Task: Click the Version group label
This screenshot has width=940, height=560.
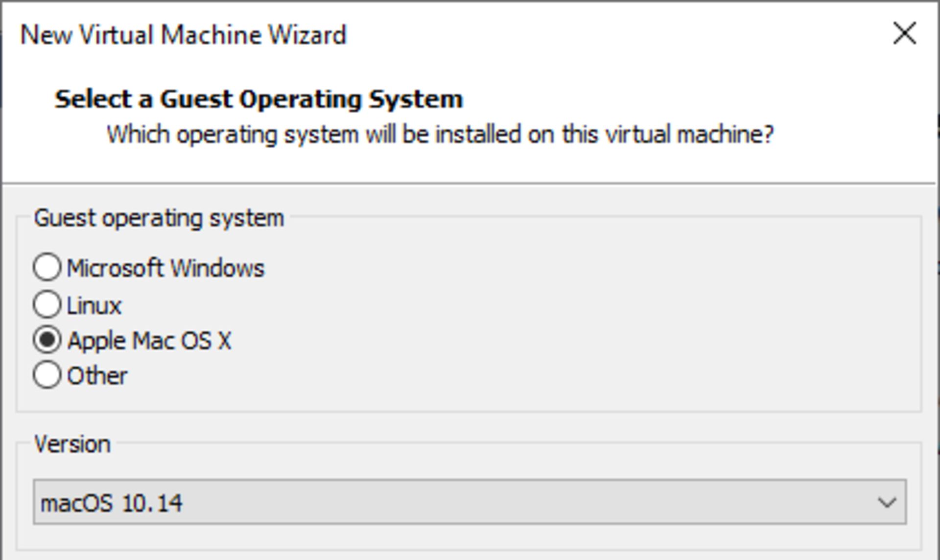Action: click(72, 444)
